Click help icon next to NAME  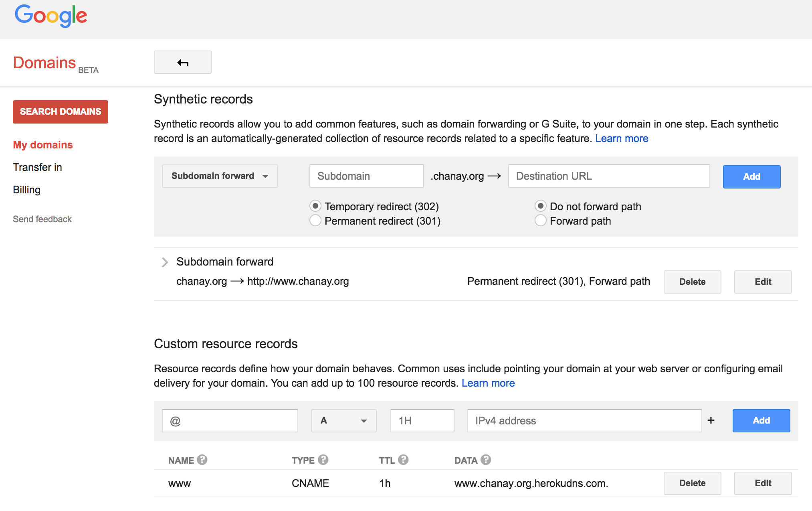(202, 460)
